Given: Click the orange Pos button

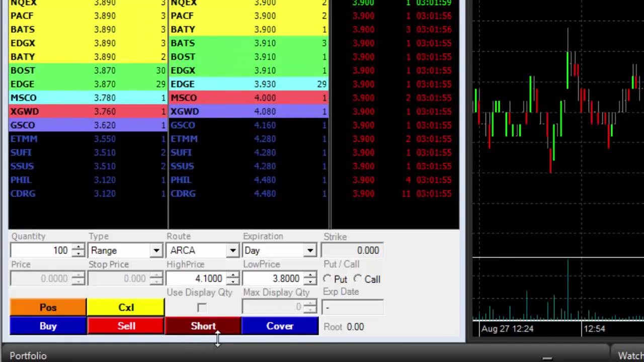Looking at the screenshot, I should click(48, 307).
